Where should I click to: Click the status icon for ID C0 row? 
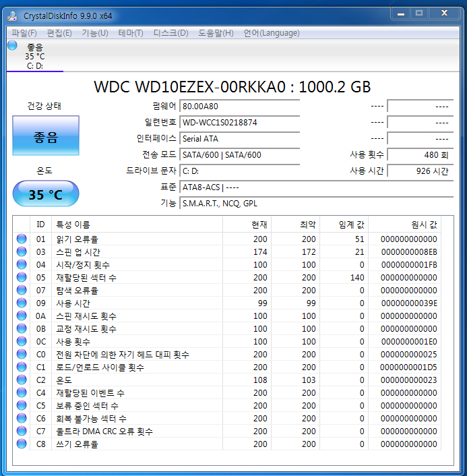coord(22,354)
